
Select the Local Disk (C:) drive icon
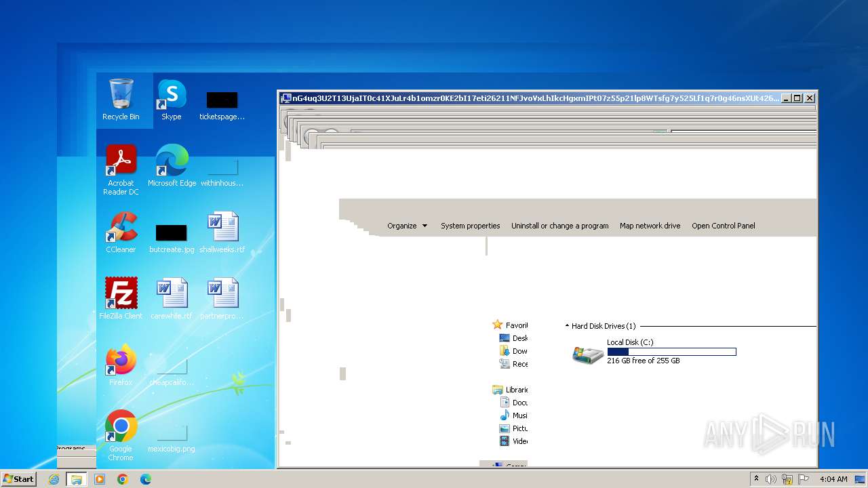pos(587,354)
